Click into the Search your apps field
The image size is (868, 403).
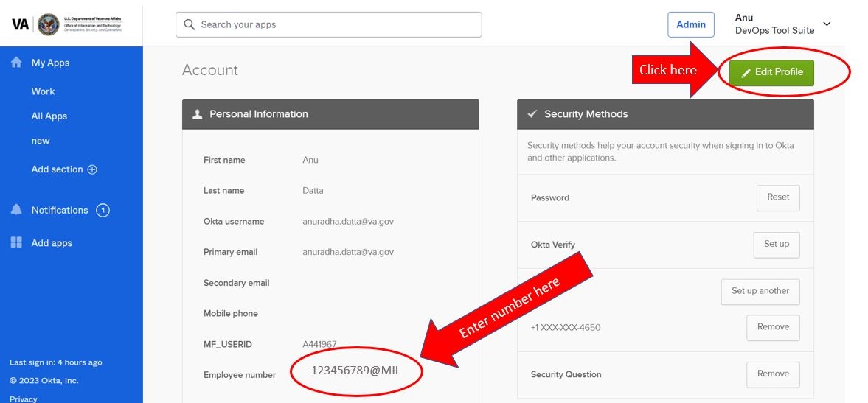coord(329,24)
